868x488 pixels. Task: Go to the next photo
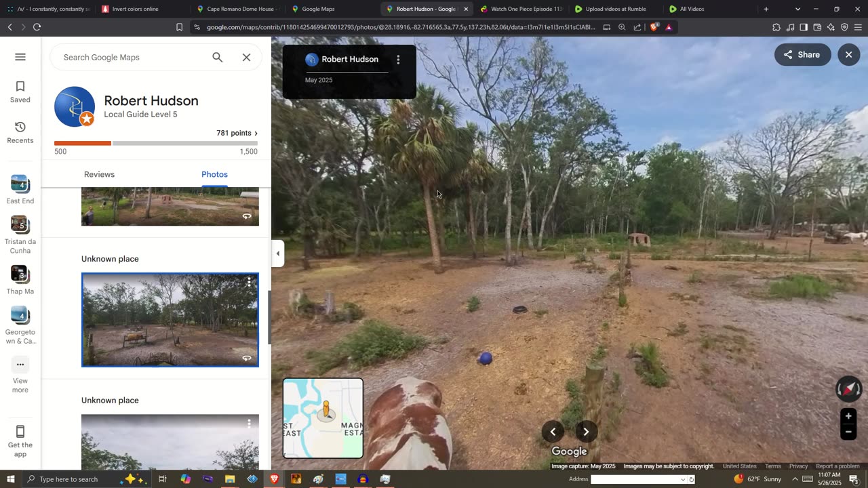coord(586,432)
